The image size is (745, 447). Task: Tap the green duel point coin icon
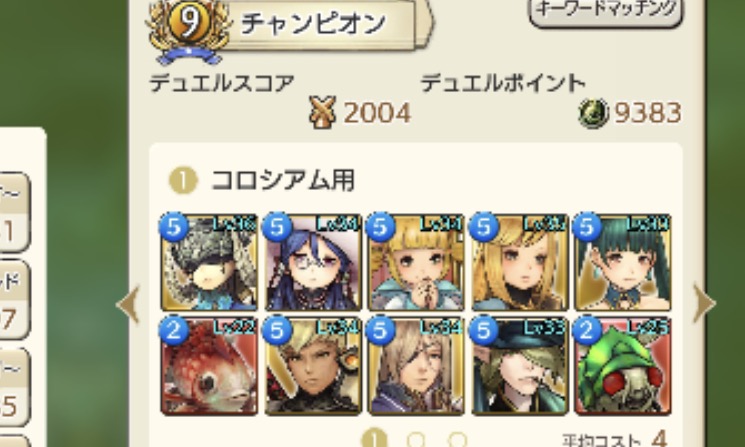(593, 113)
